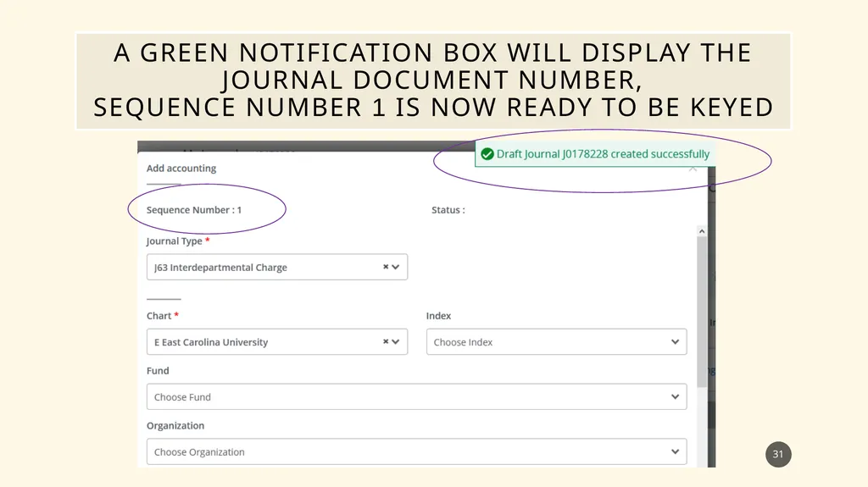868x487 pixels.
Task: Click the dialog vertical scrollbar thumb
Action: pyautogui.click(x=701, y=312)
